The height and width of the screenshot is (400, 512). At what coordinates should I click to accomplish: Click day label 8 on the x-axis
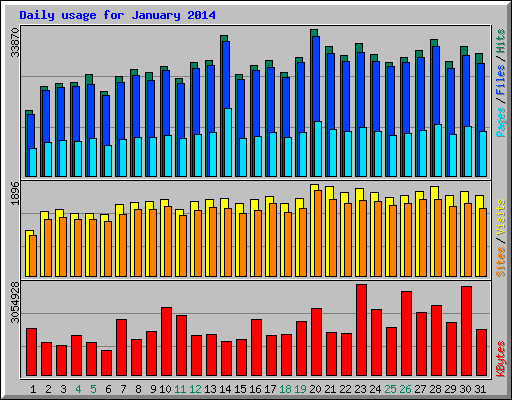click(138, 389)
